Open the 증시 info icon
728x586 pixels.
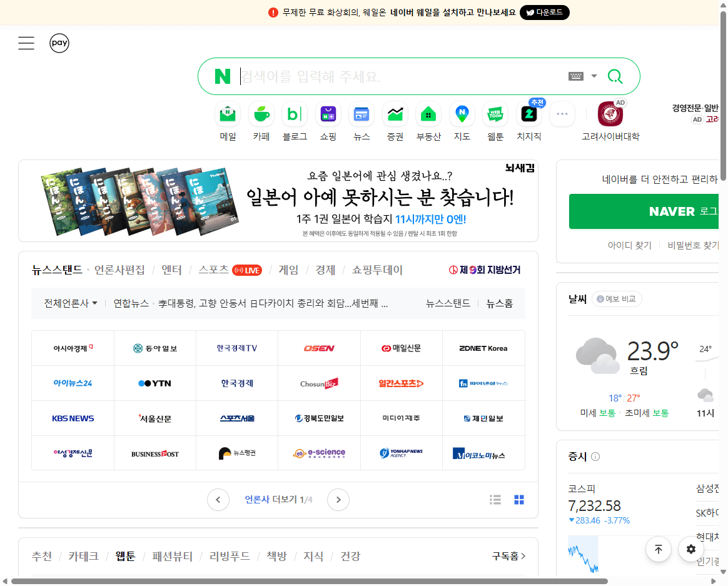[595, 457]
